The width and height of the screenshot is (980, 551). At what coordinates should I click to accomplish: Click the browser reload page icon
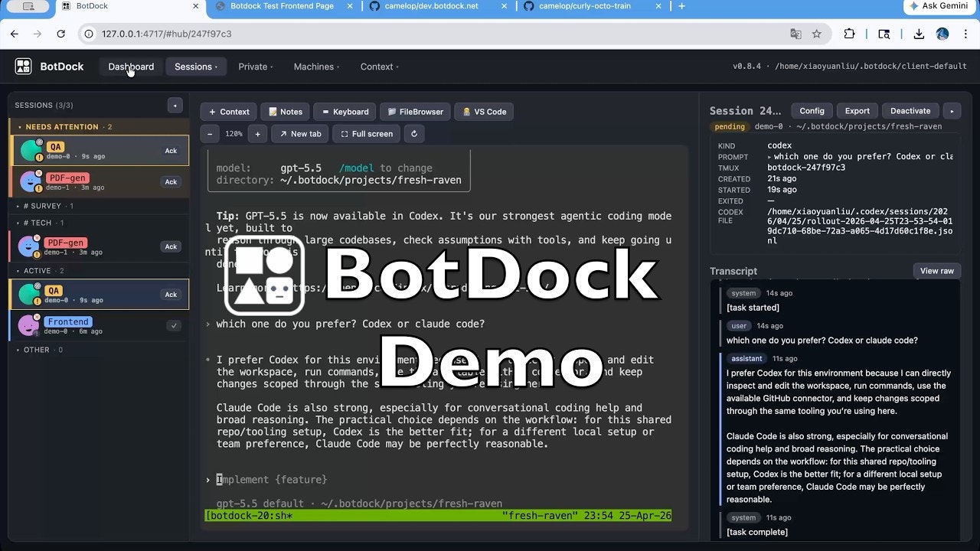[x=61, y=34]
